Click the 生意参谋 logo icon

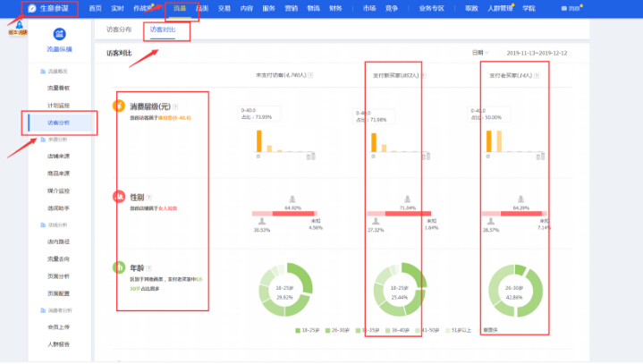point(32,7)
